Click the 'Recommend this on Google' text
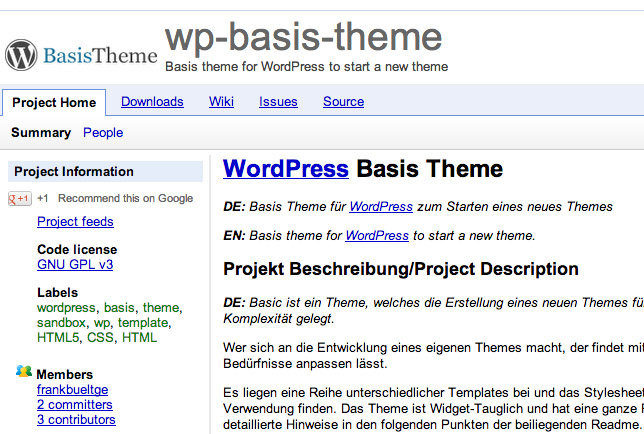 click(x=125, y=198)
